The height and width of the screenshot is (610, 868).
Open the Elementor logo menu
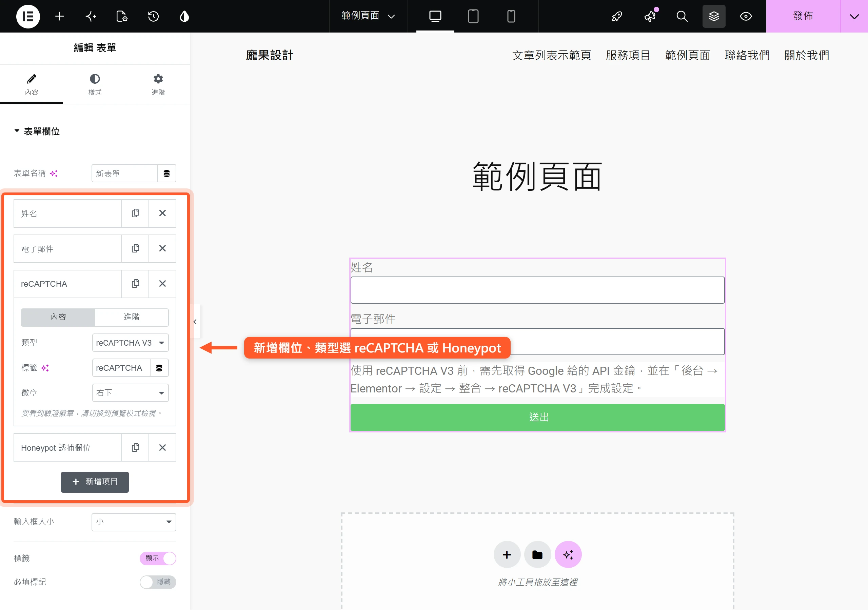click(28, 16)
